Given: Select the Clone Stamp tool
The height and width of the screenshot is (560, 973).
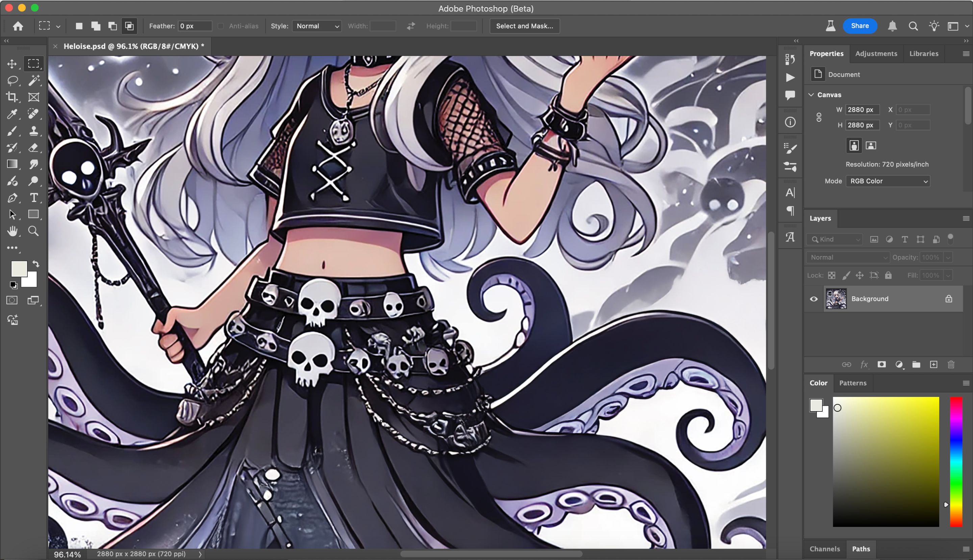Looking at the screenshot, I should 34,131.
